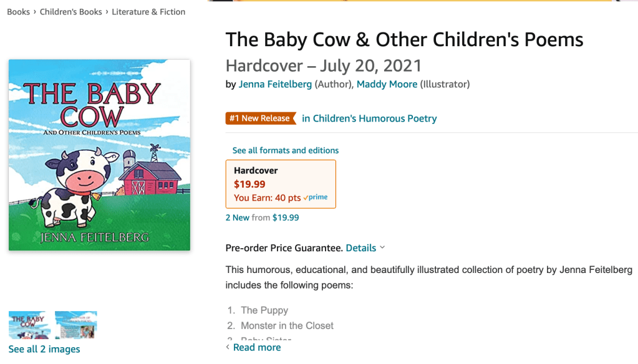Go to the Literature & Fiction category
This screenshot has width=638, height=364.
coord(148,12)
